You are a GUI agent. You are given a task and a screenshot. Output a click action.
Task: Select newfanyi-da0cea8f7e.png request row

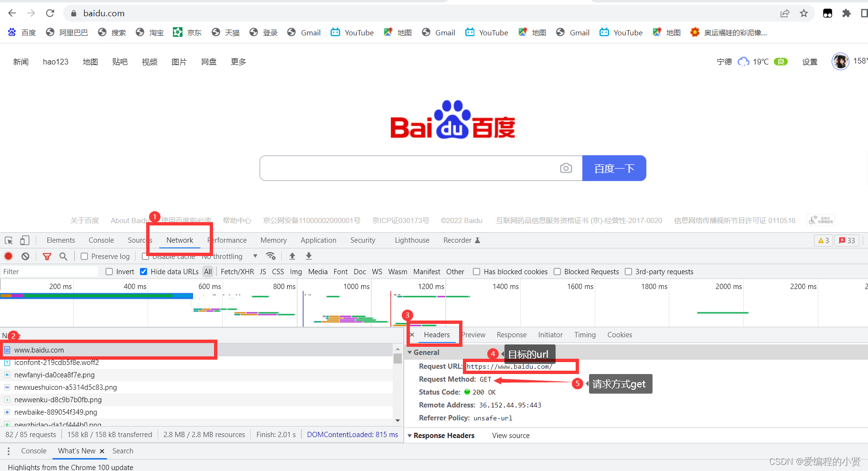point(196,375)
